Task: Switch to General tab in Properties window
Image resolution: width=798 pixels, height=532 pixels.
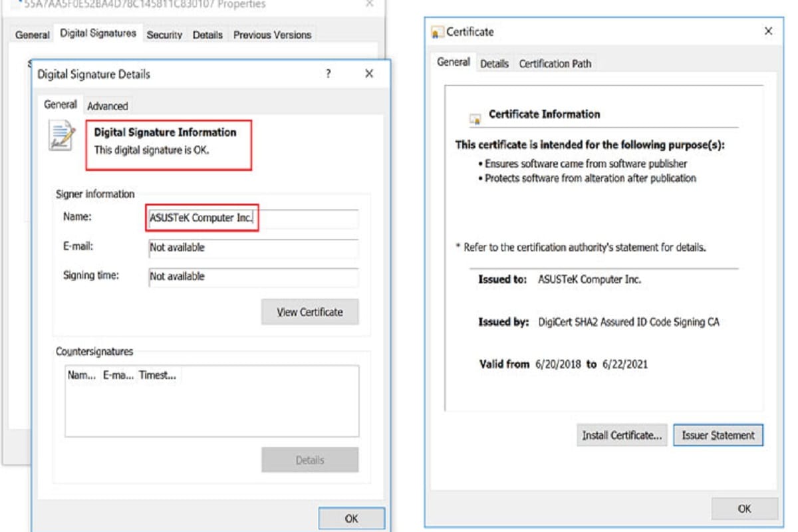Action: point(32,35)
